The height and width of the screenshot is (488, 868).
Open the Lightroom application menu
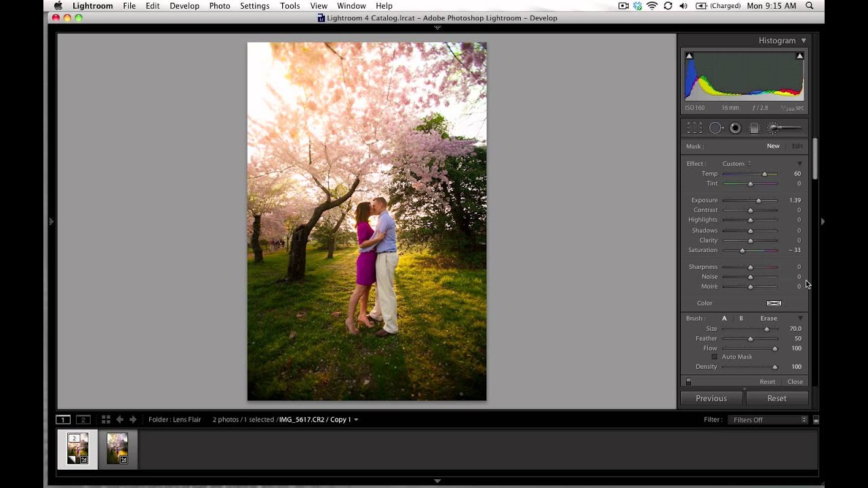tap(93, 6)
